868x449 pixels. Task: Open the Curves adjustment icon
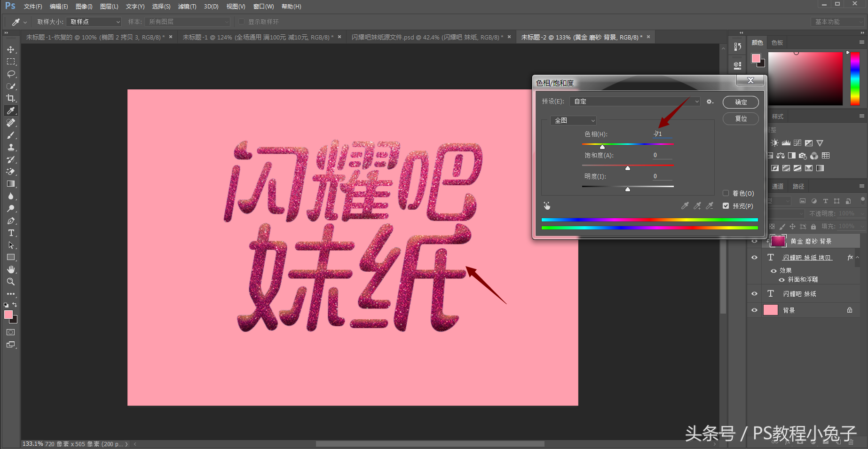click(797, 142)
